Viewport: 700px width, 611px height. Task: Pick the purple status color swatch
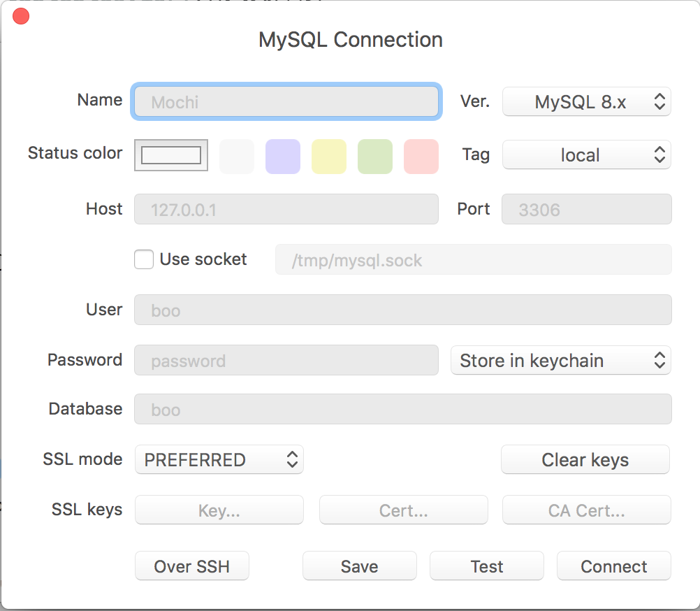coord(283,156)
